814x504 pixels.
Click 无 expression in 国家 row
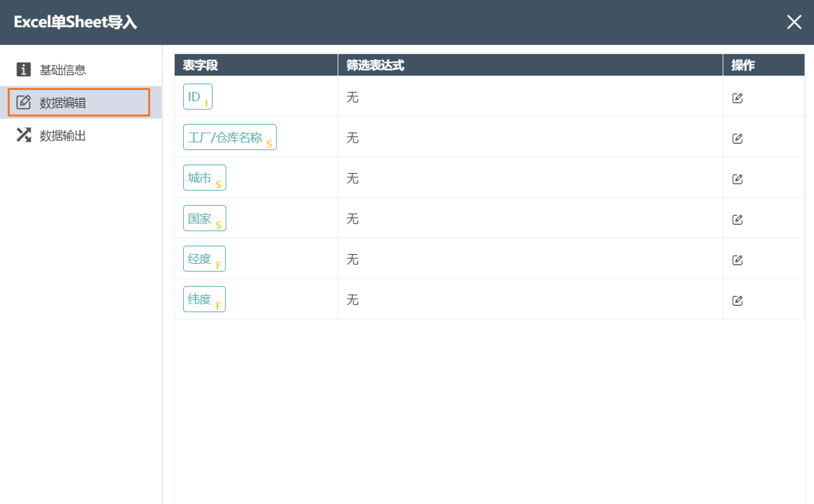[x=352, y=218]
